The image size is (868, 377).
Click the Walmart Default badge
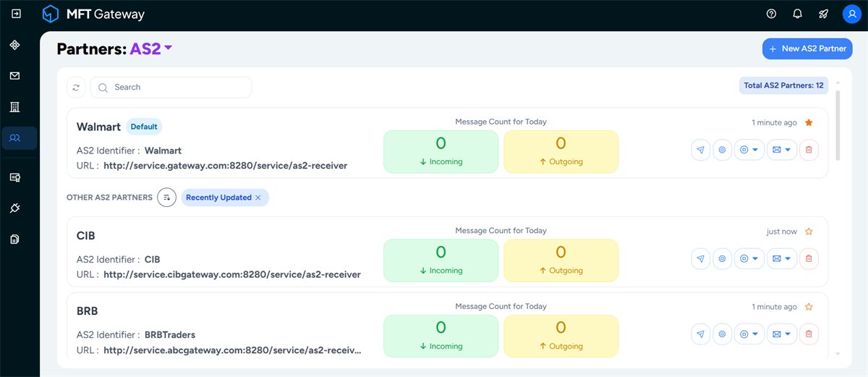click(144, 127)
